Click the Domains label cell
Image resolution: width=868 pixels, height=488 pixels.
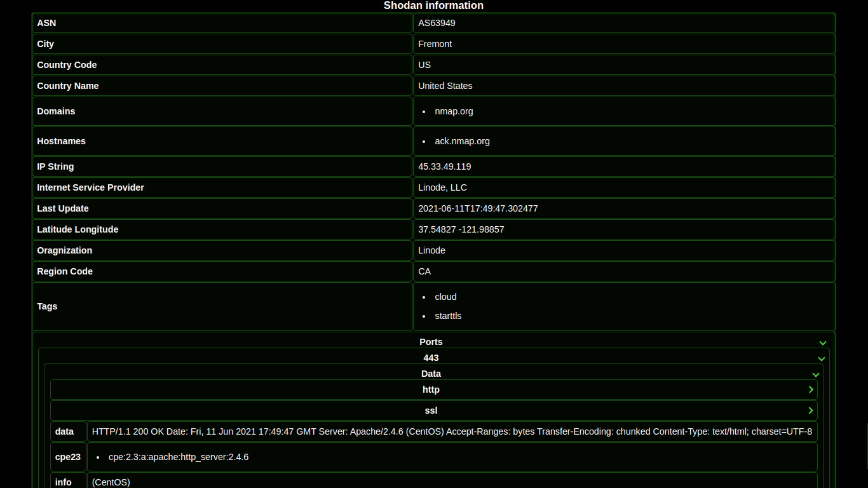tap(222, 111)
